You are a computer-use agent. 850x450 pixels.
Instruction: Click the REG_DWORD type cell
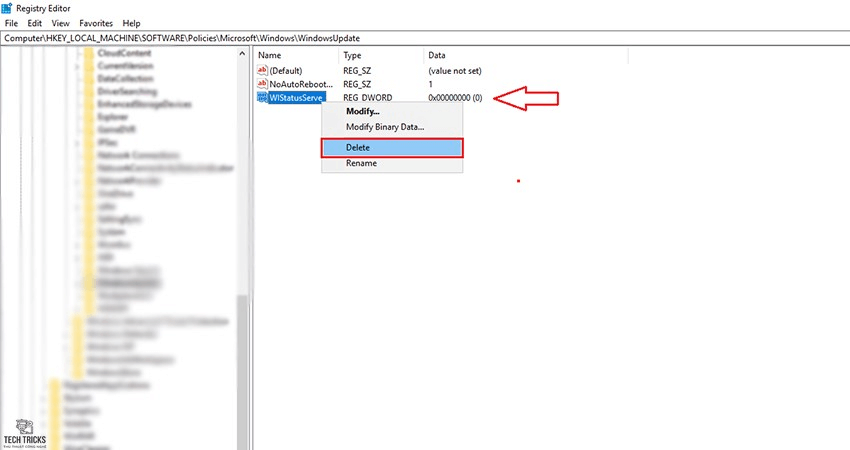click(368, 98)
